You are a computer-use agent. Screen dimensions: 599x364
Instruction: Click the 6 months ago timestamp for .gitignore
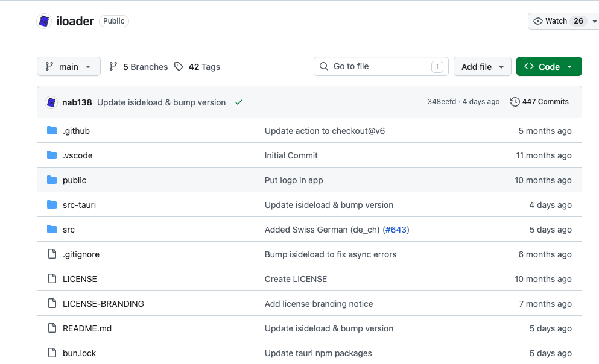pyautogui.click(x=545, y=254)
